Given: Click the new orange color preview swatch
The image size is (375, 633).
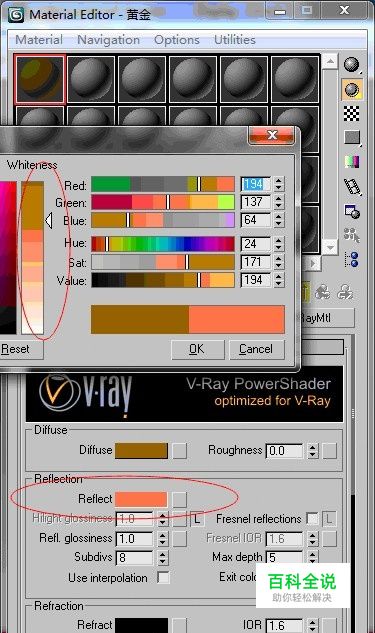Looking at the screenshot, I should click(237, 319).
